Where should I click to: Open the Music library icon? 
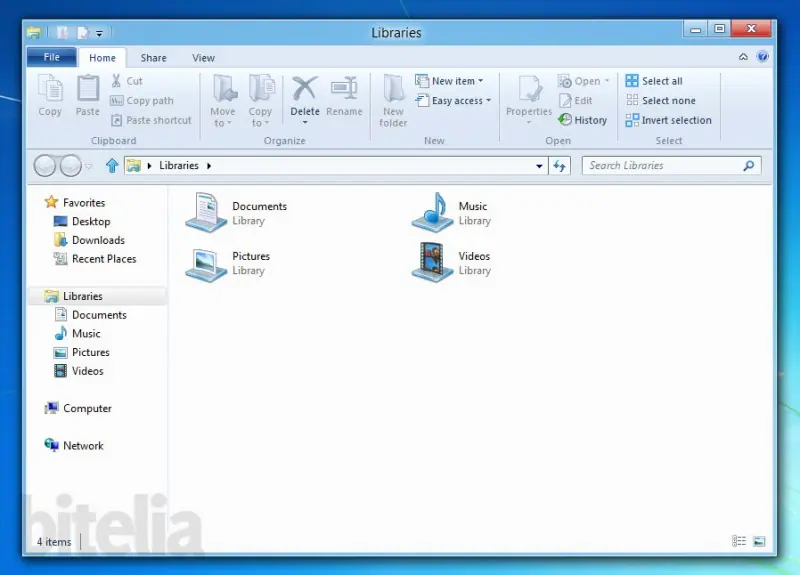point(432,212)
